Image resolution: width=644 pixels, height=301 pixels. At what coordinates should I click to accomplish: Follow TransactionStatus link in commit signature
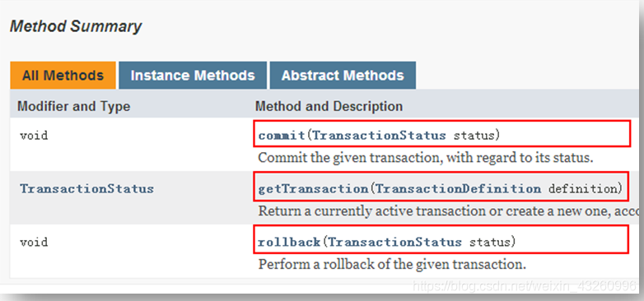click(x=379, y=136)
